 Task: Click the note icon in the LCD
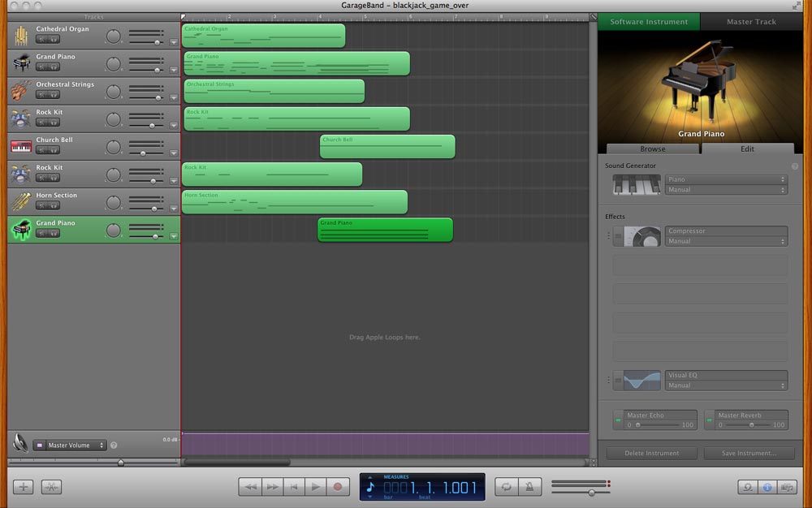coord(369,487)
